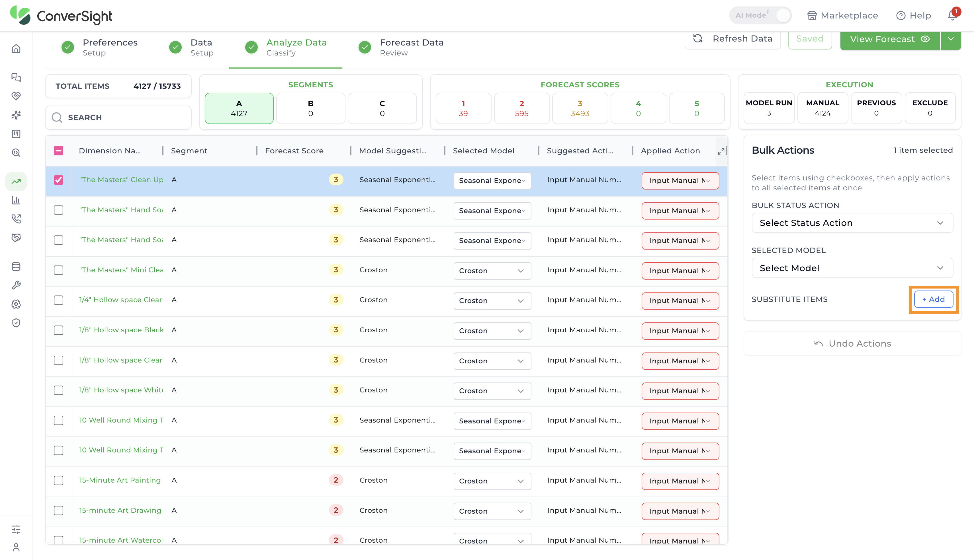Open the sliders adjustments icon in sidebar
Viewport: 974px width, 560px height.
pos(16,529)
